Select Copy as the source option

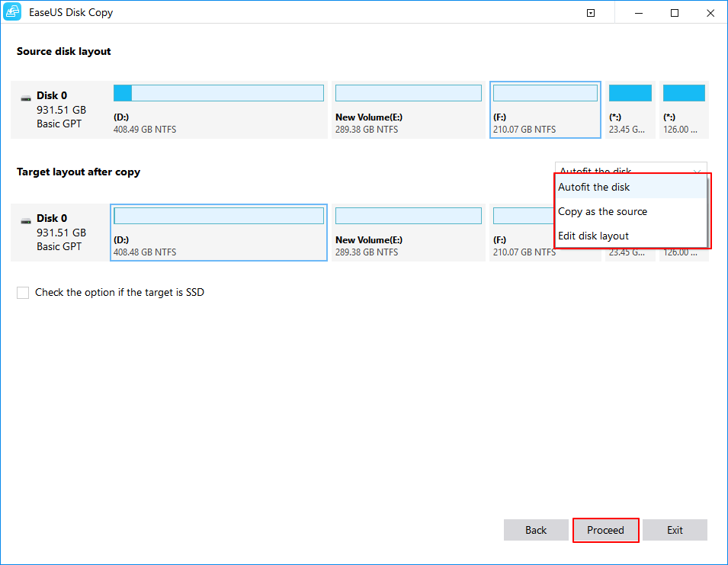click(601, 211)
